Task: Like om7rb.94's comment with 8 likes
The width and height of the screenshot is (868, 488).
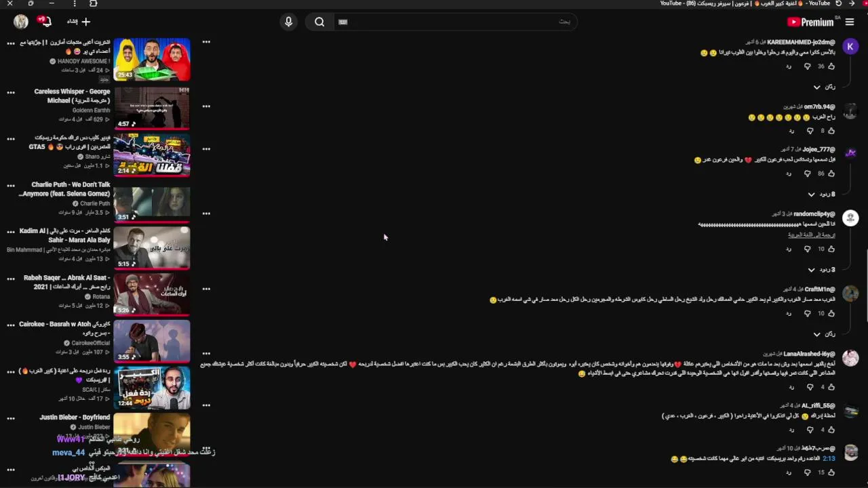Action: click(x=831, y=131)
